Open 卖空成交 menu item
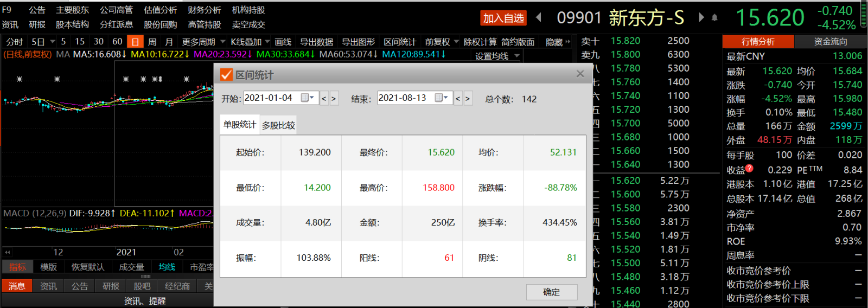This screenshot has height=308, width=868. [x=248, y=24]
